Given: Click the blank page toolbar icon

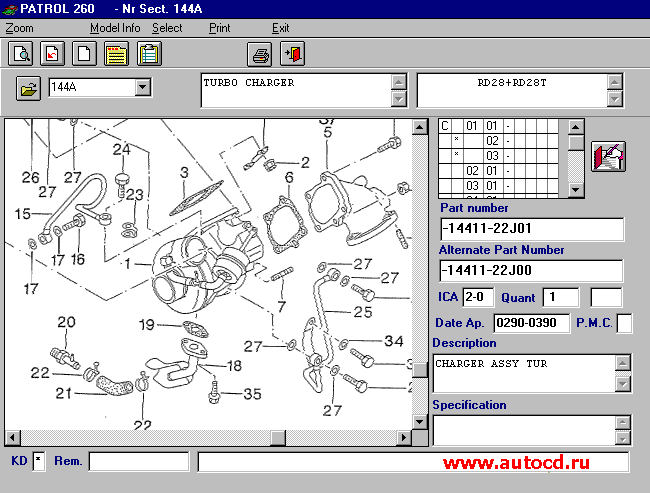Looking at the screenshot, I should [x=84, y=54].
